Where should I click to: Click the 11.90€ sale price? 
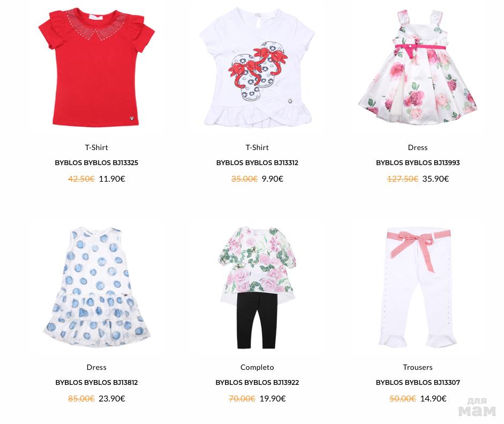pos(112,179)
